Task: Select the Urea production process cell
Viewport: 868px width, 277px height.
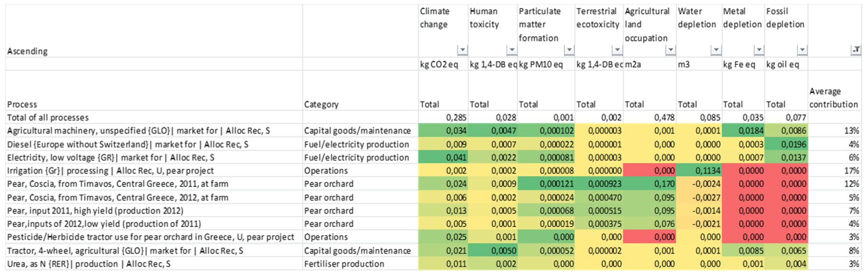Action: tap(89, 264)
